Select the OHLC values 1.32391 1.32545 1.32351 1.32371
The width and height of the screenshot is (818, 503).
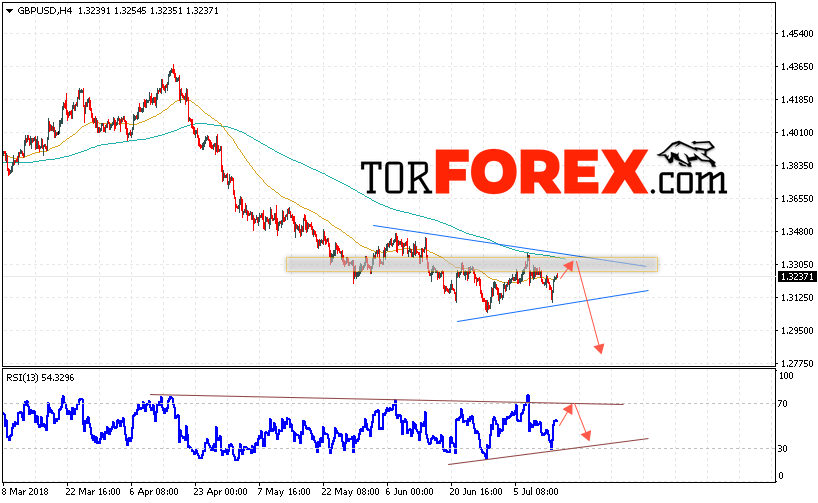pos(148,11)
